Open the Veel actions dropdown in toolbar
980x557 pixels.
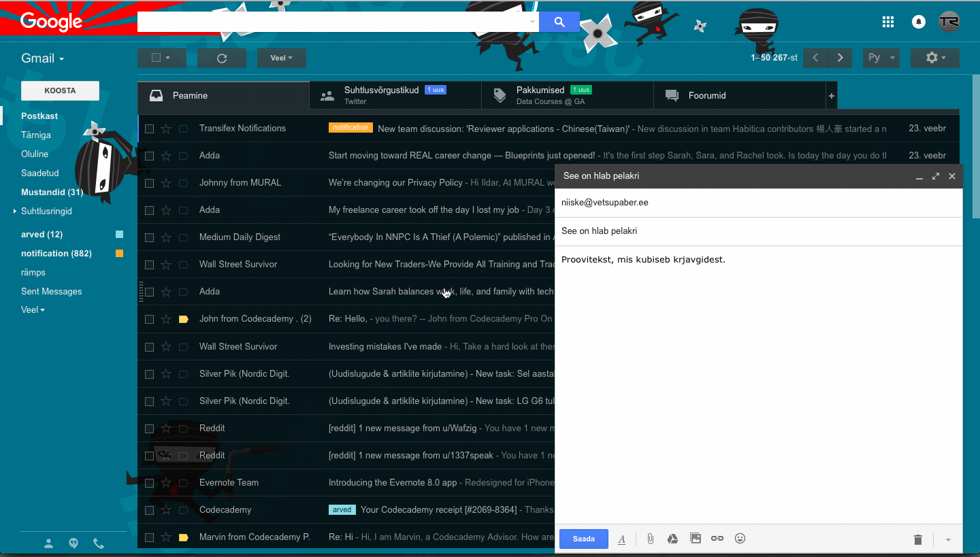tap(282, 58)
